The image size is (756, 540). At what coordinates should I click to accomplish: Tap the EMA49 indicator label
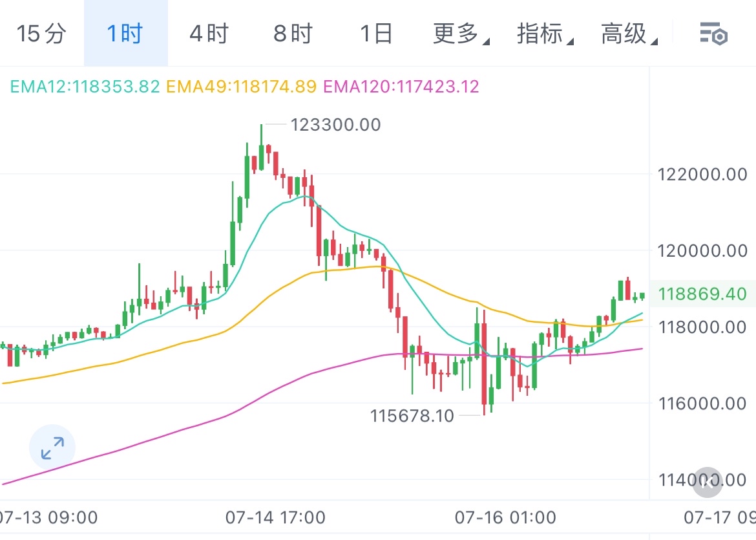tap(241, 86)
